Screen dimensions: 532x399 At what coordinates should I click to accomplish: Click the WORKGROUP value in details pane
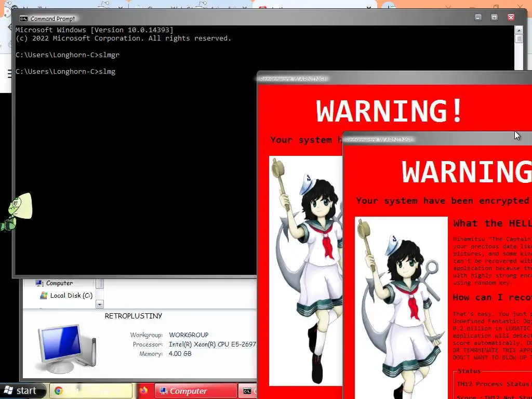point(189,335)
